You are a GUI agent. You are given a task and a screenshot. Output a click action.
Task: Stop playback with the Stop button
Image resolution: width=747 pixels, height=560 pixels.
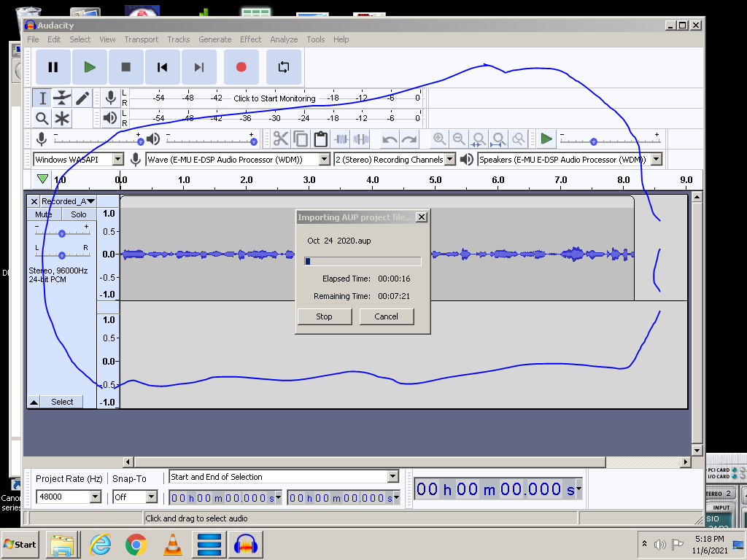point(125,67)
